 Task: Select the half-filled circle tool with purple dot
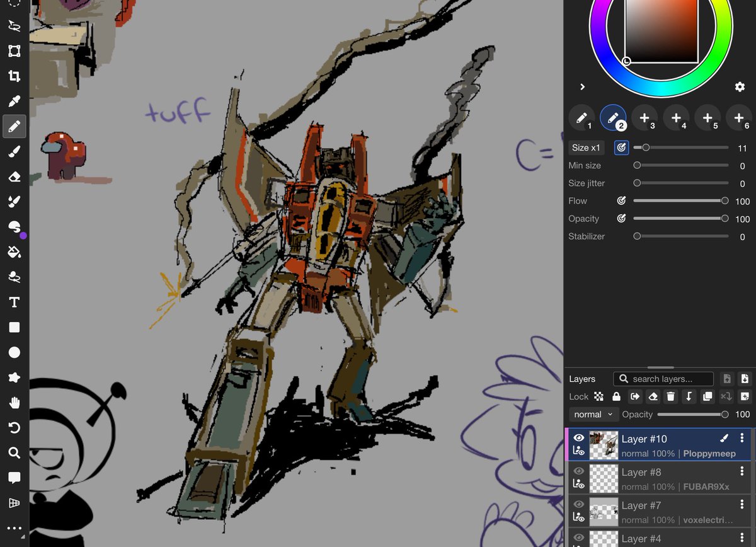click(x=14, y=227)
